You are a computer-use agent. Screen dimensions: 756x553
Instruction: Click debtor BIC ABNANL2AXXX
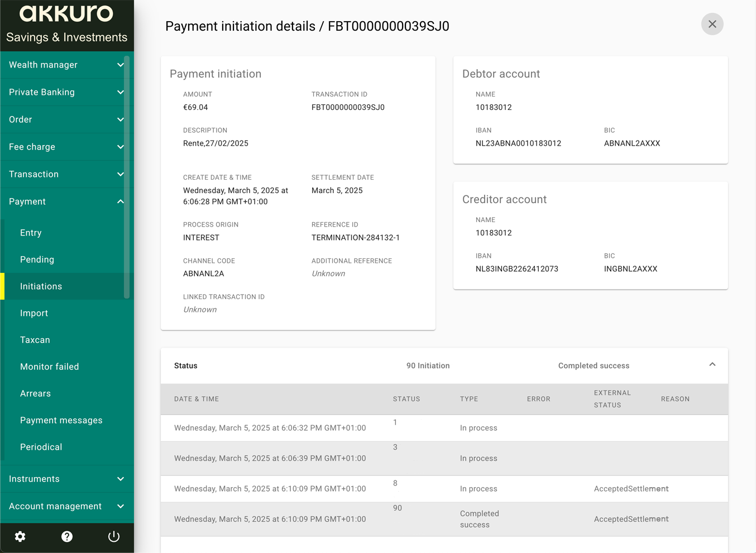(x=632, y=143)
